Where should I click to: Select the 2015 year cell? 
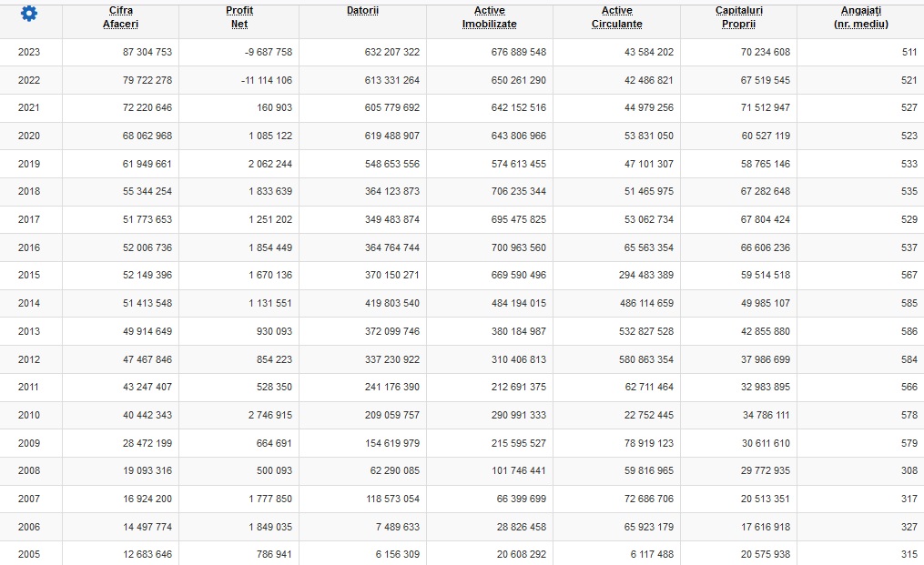click(29, 275)
